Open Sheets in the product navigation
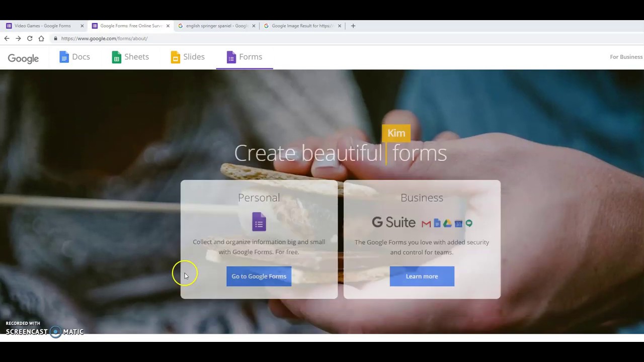Viewport: 644px width, 362px height. (130, 57)
